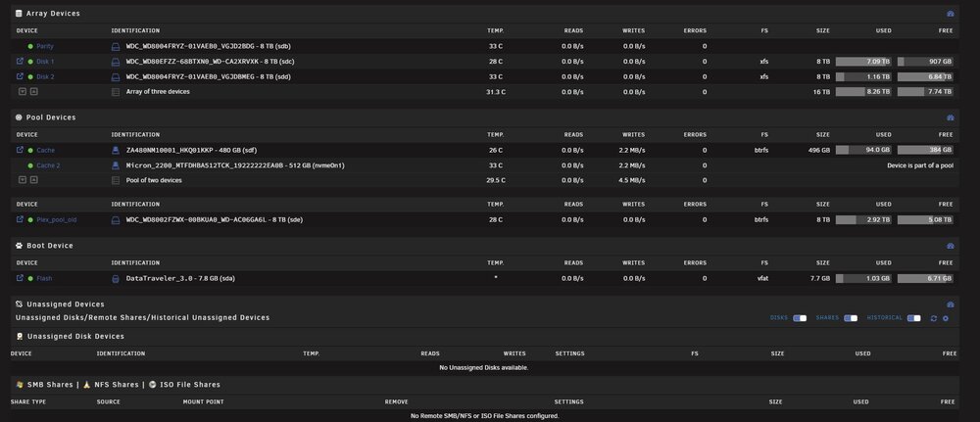
Task: Click the Pool Devices section title
Action: point(51,117)
